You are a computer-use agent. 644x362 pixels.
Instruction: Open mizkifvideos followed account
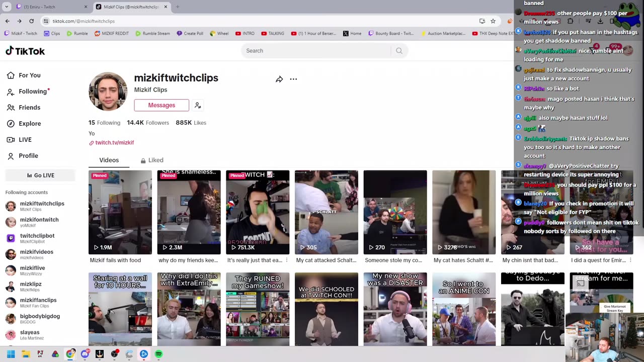(x=40, y=254)
